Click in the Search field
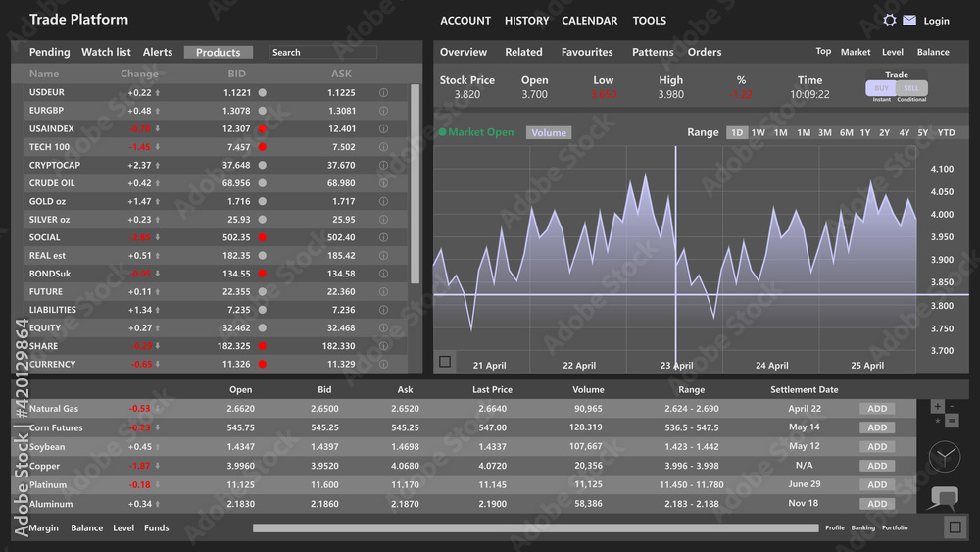The image size is (980, 552). (323, 53)
